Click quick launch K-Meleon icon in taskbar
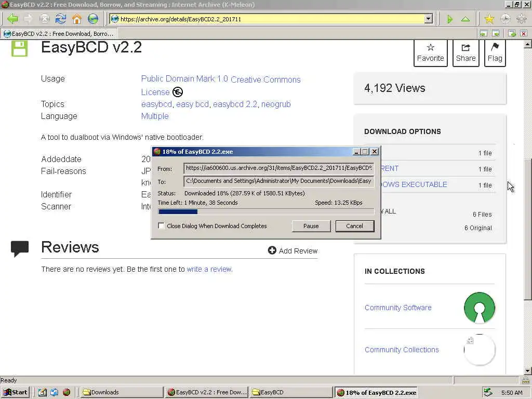 [66, 392]
